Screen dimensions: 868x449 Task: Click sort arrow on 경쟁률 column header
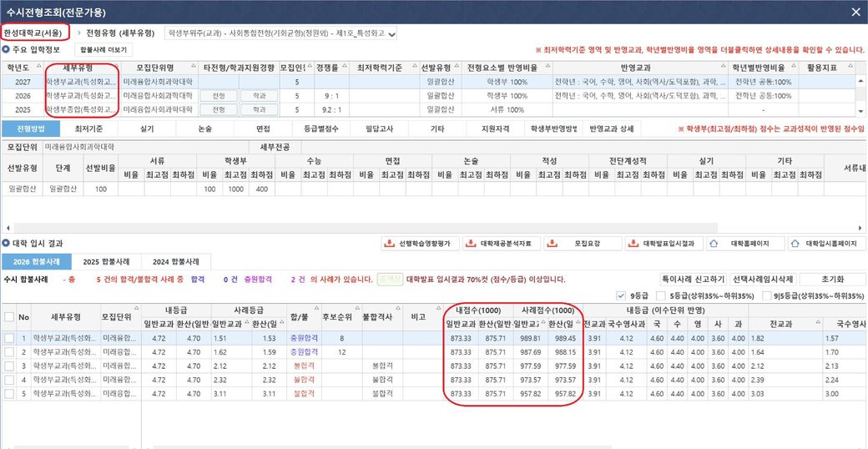[x=344, y=65]
